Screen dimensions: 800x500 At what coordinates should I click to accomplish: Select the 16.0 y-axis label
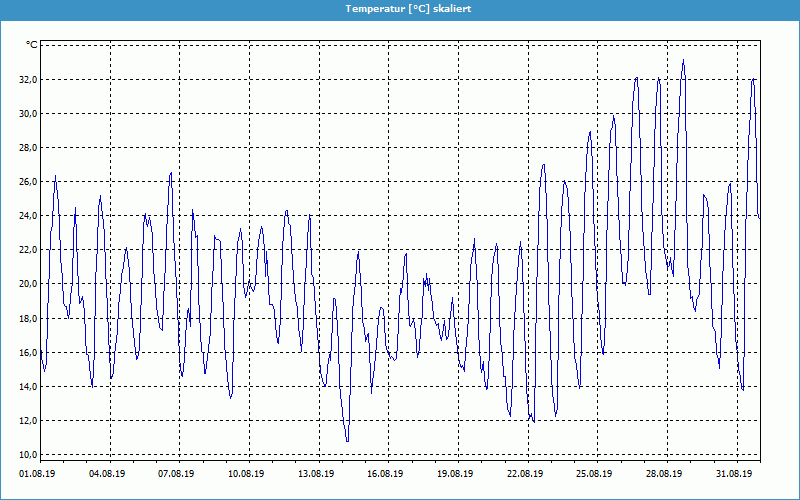[x=28, y=352]
